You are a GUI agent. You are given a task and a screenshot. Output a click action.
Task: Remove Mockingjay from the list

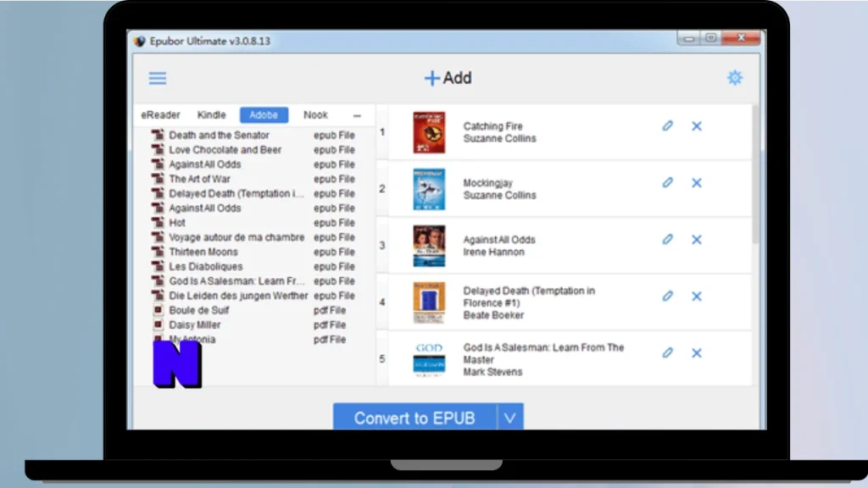click(697, 183)
